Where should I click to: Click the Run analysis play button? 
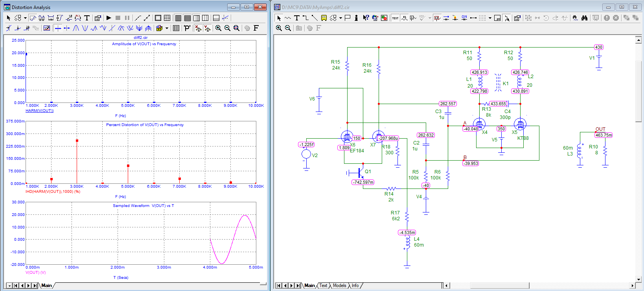pos(109,18)
